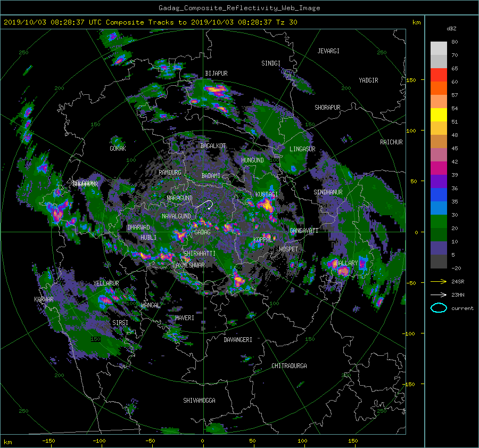
Task: Click the white storm track line near Naragund
Action: (205, 204)
